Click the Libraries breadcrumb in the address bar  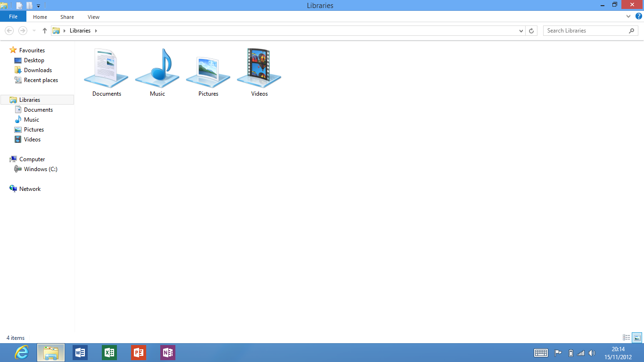[x=80, y=31]
